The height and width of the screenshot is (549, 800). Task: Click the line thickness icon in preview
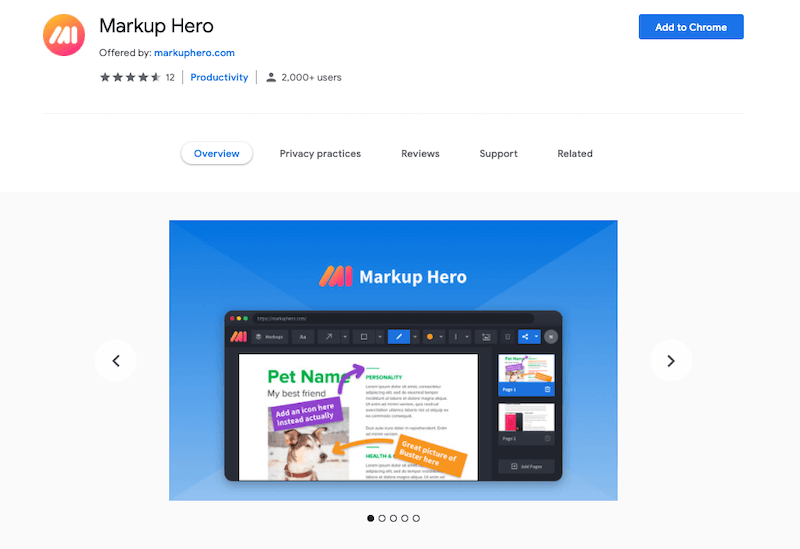[456, 337]
